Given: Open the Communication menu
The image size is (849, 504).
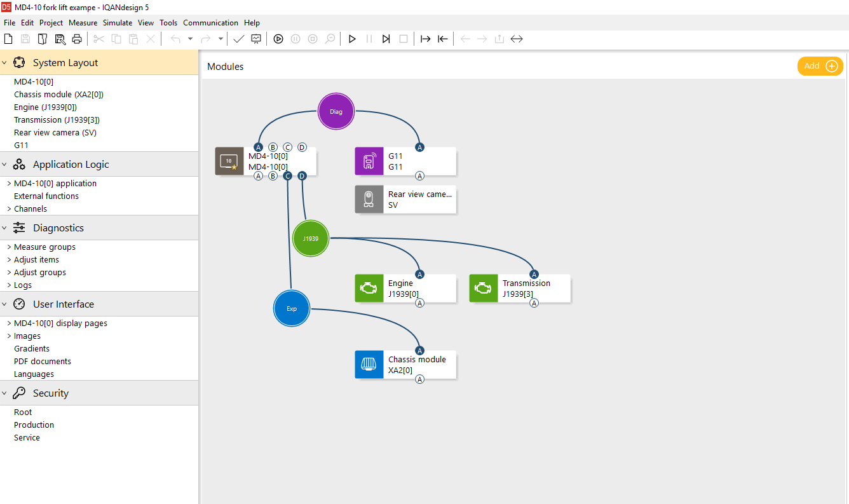Looking at the screenshot, I should click(x=211, y=22).
